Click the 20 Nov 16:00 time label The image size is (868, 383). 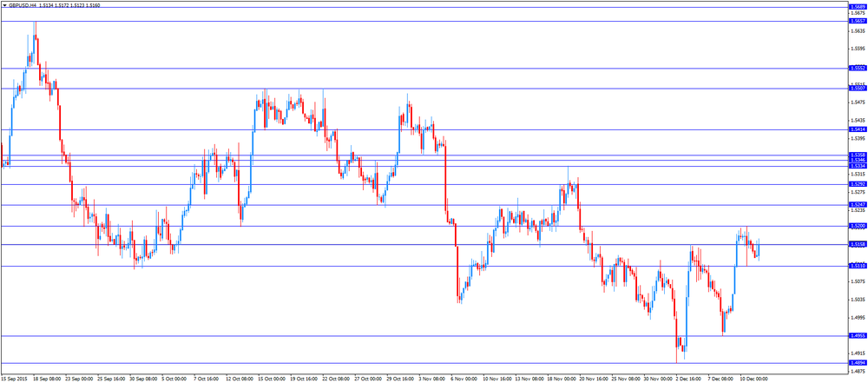click(592, 380)
